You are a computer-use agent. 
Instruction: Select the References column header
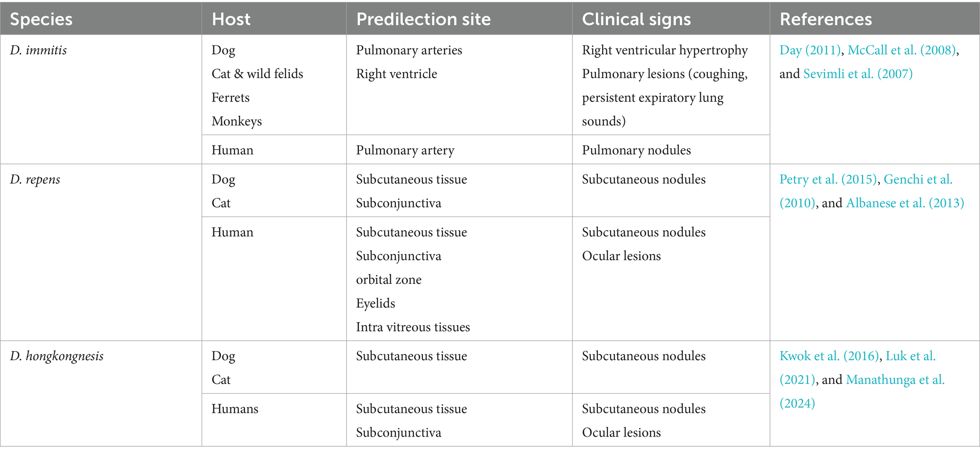(x=826, y=19)
